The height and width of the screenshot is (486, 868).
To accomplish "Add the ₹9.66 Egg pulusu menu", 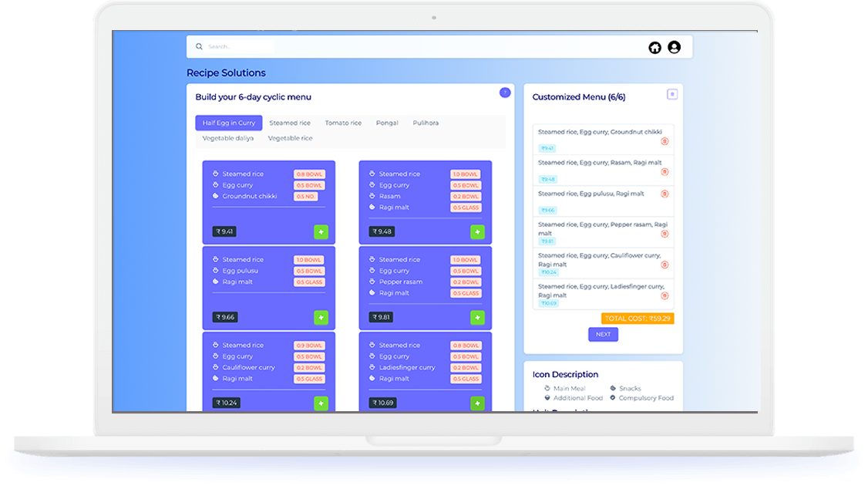I will pos(321,318).
